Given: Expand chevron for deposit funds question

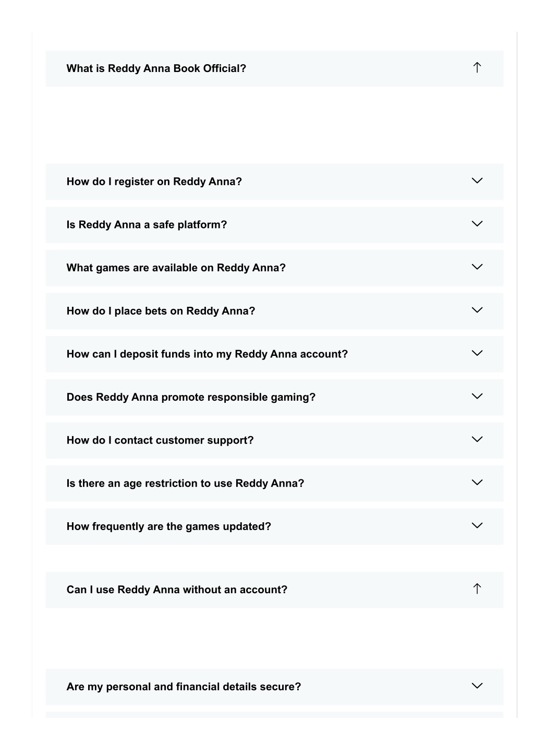Looking at the screenshot, I should [x=477, y=353].
